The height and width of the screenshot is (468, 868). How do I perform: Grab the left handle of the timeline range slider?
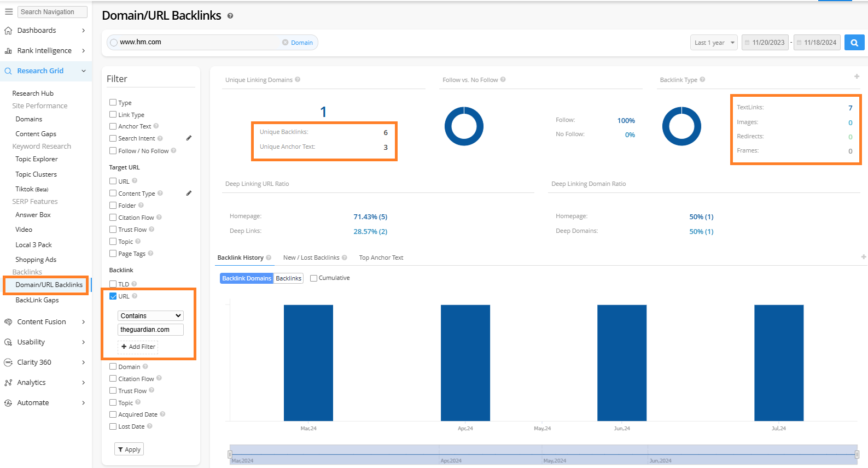click(x=230, y=454)
